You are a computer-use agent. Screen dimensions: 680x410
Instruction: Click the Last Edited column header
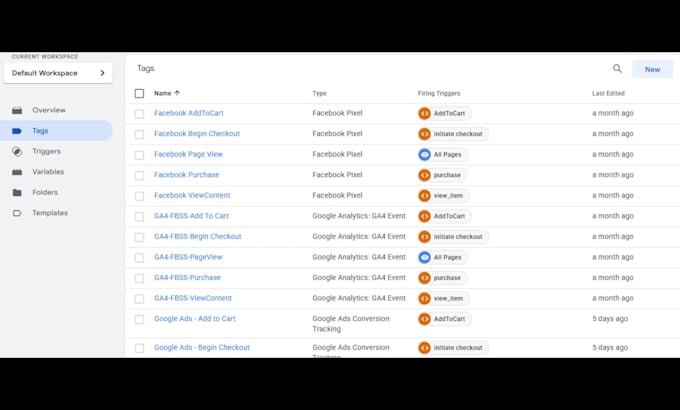tap(608, 93)
